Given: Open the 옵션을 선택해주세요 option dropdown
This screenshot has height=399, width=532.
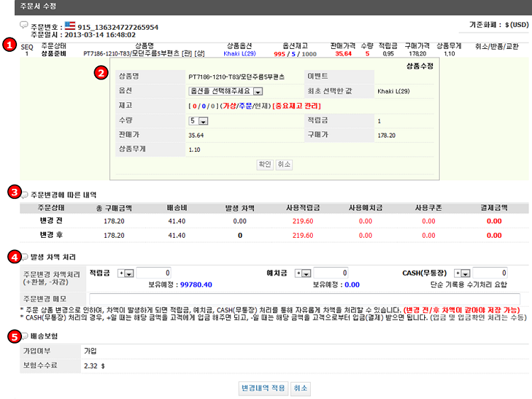Looking at the screenshot, I should click(226, 91).
